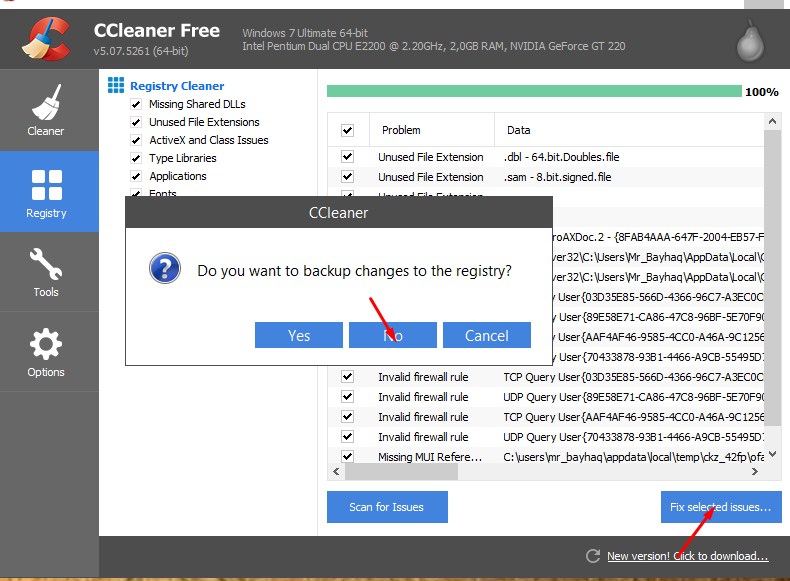Select the Missing MUI Refere... problem row

[x=430, y=457]
